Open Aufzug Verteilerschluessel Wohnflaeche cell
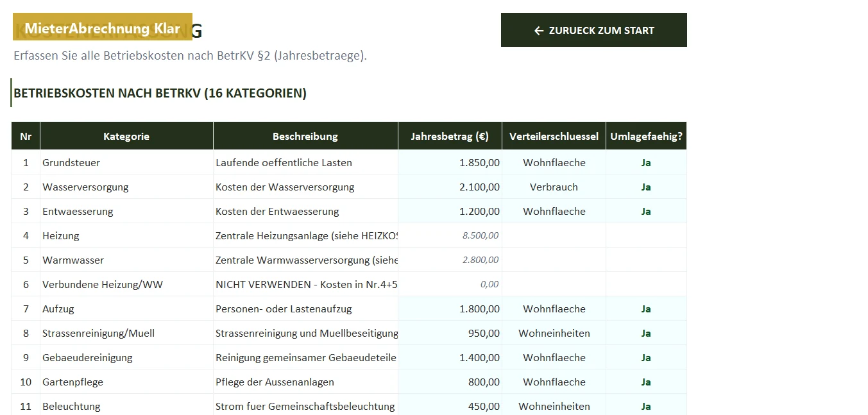This screenshot has width=868, height=415. (554, 309)
